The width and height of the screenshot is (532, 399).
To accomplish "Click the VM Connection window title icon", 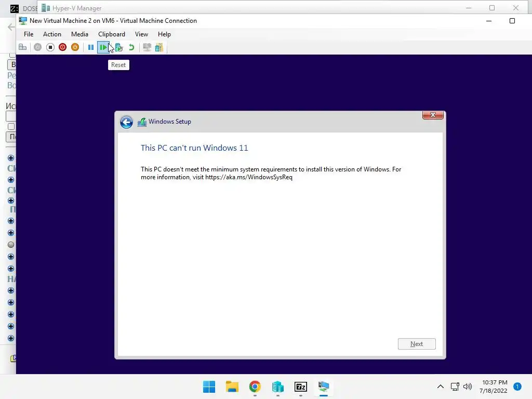I will coord(23,21).
